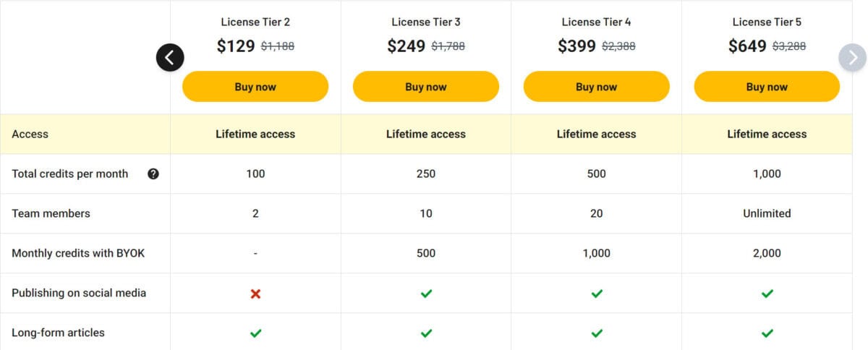Buy now License Tier 4 for $399
The height and width of the screenshot is (350, 868).
(597, 86)
